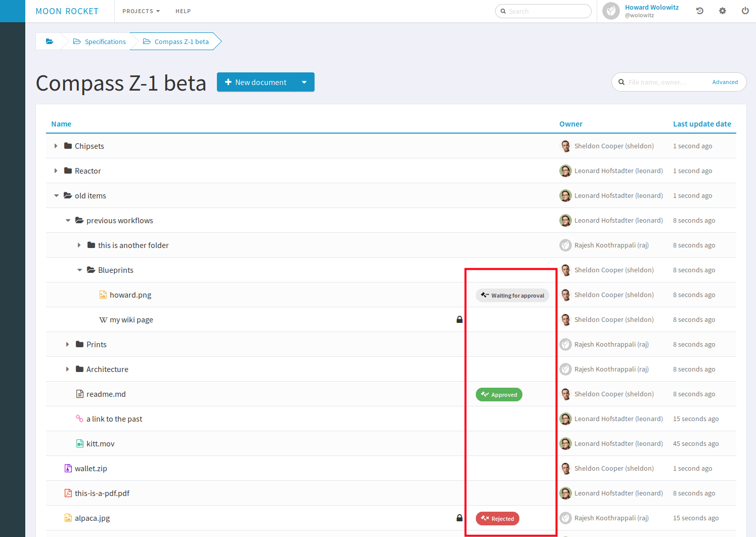
Task: Click the wallet.zip archive icon
Action: pos(68,468)
